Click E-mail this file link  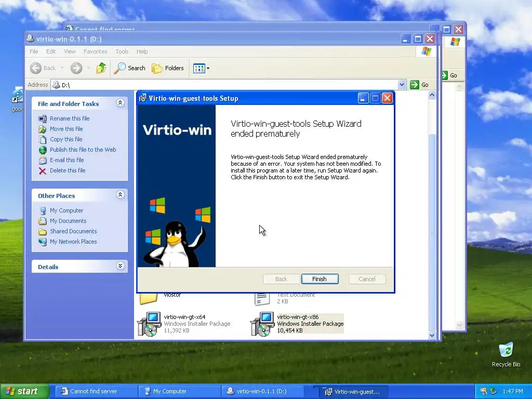coord(67,160)
